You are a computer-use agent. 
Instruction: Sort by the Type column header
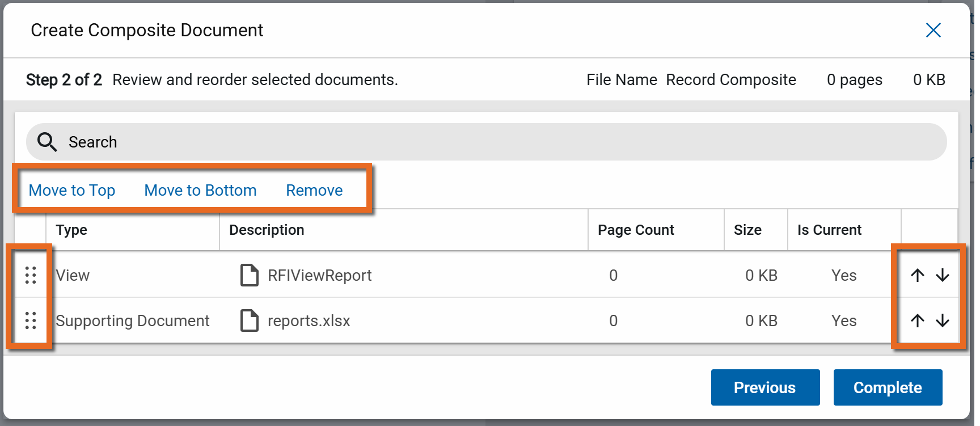(x=71, y=230)
